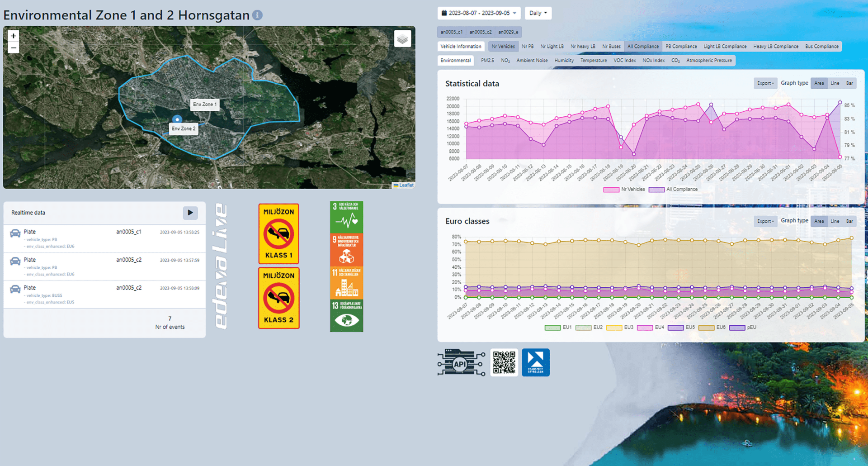Image resolution: width=868 pixels, height=466 pixels.
Task: Click the info icon beside the page title
Action: 257,15
